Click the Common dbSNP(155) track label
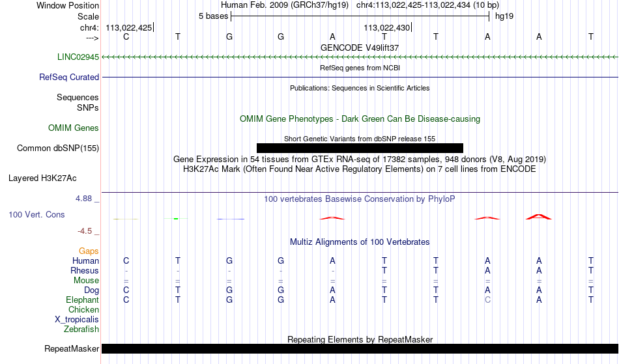Screen dimensions: 619x364 pos(58,148)
